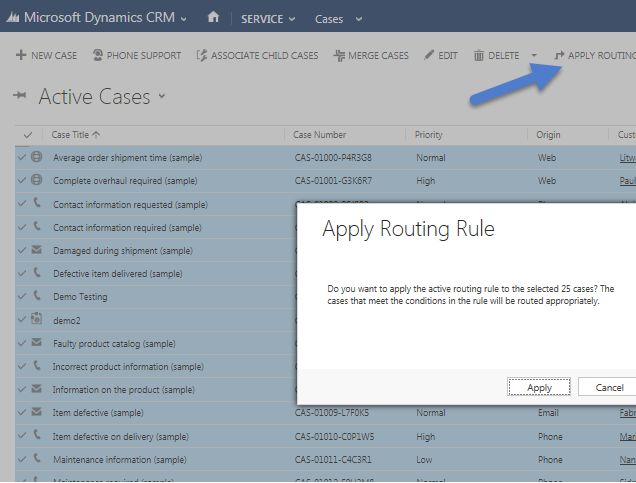Screen dimensions: 636x483
Task: Click the Edit pencil icon
Action: coord(429,55)
